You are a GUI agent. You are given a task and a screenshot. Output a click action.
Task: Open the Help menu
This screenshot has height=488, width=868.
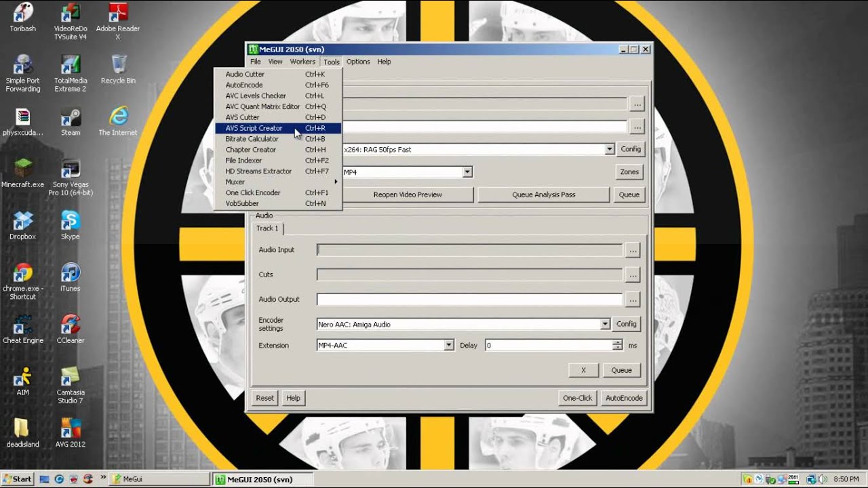(384, 62)
